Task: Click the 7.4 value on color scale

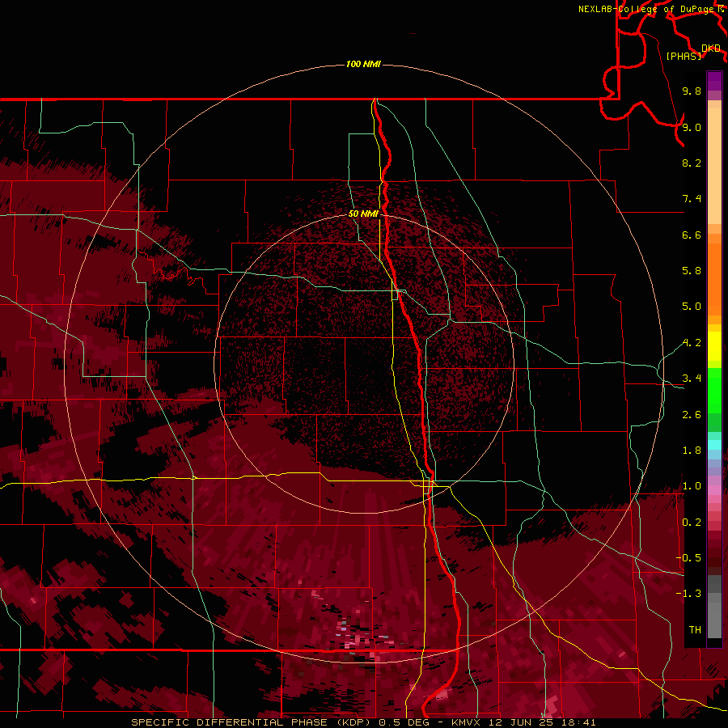Action: (692, 199)
